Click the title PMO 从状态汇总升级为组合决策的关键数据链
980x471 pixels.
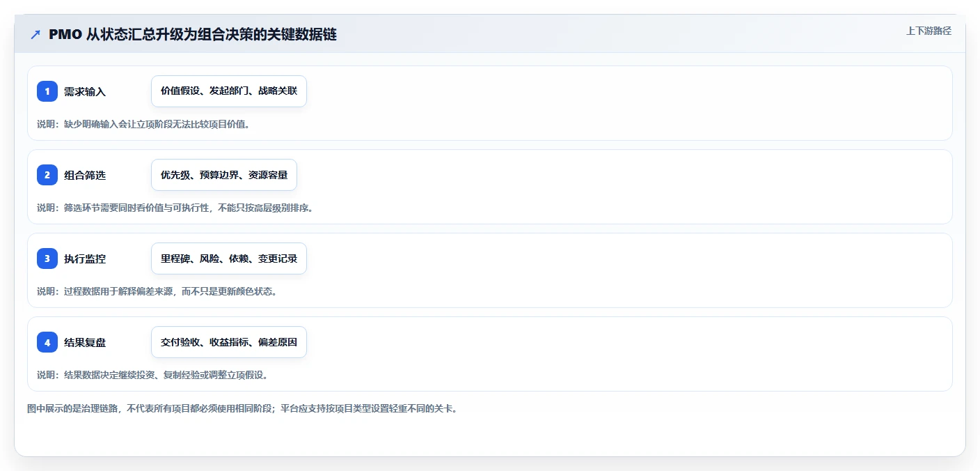(x=193, y=35)
